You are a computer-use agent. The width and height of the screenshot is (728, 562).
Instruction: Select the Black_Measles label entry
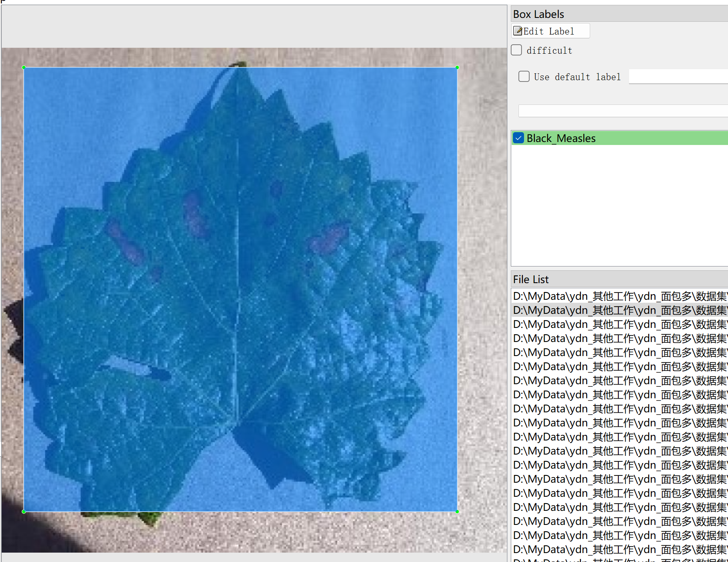click(x=620, y=138)
